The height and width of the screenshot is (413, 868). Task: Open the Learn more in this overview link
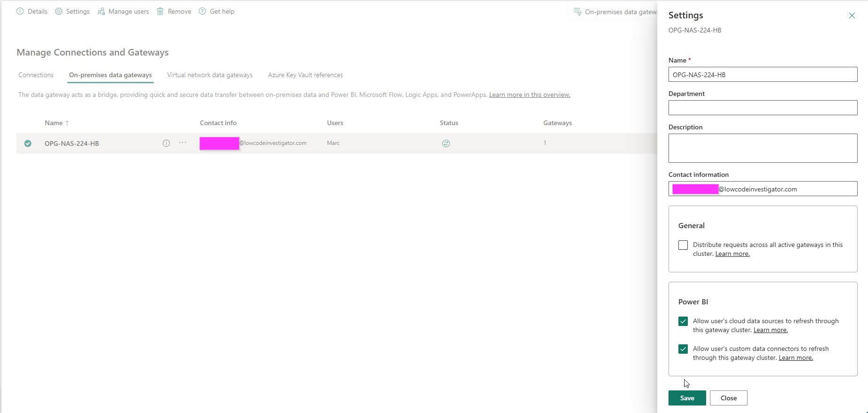[529, 95]
